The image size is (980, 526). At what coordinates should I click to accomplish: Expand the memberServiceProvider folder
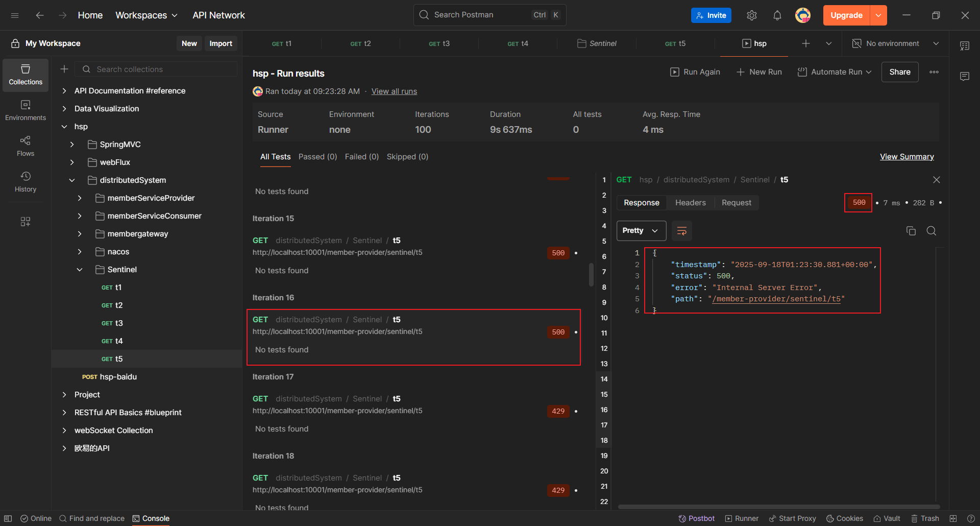80,198
